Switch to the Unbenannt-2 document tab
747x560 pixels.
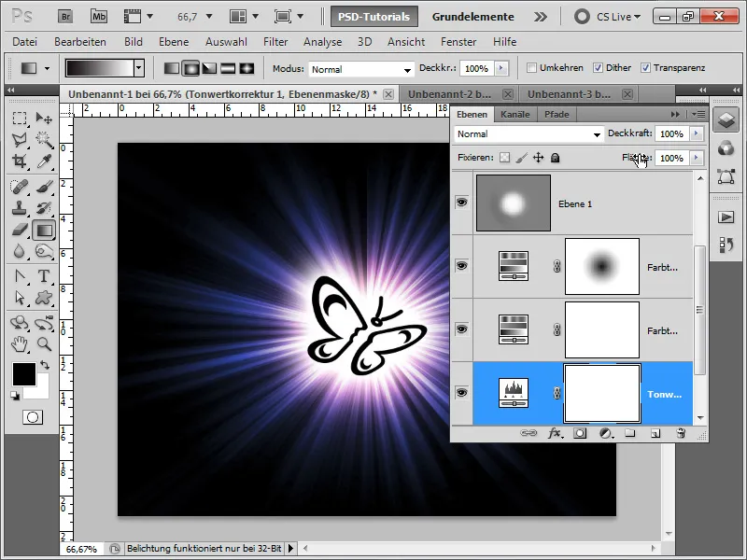tap(449, 94)
